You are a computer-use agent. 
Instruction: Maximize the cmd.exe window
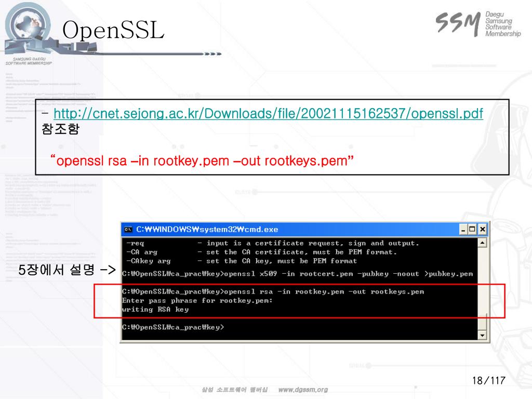tap(472, 230)
